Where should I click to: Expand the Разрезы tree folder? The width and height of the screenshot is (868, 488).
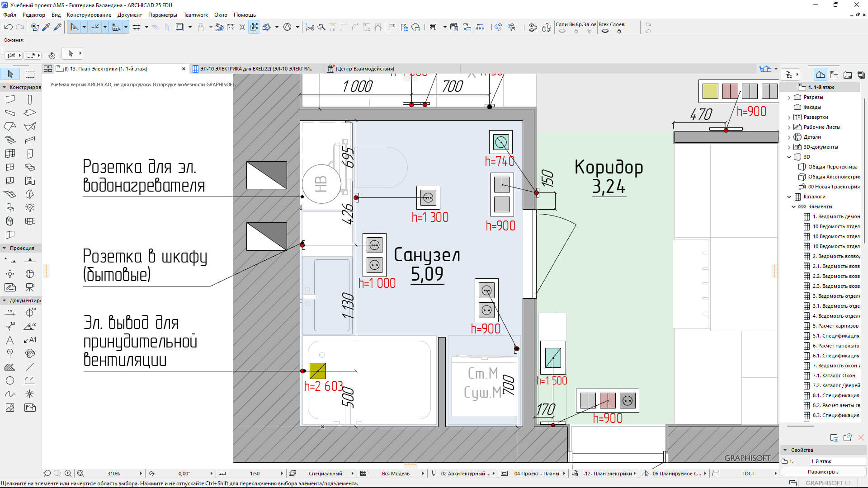789,97
